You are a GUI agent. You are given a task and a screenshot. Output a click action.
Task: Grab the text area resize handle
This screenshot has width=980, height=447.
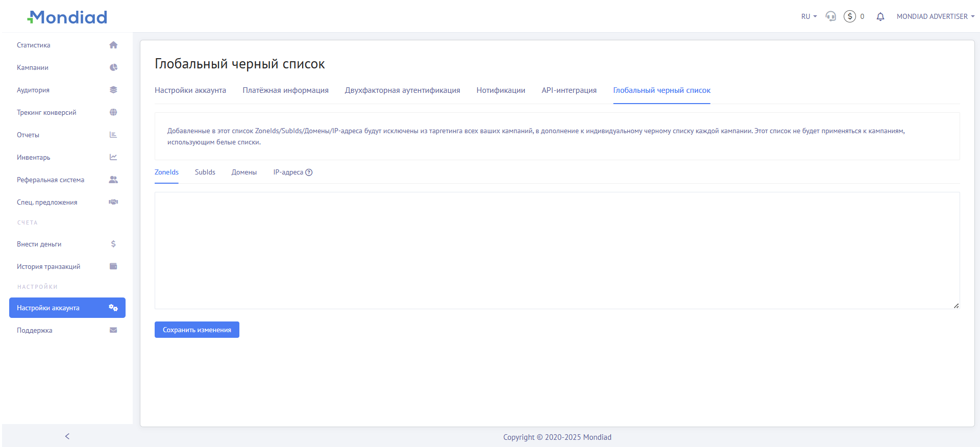click(x=956, y=306)
